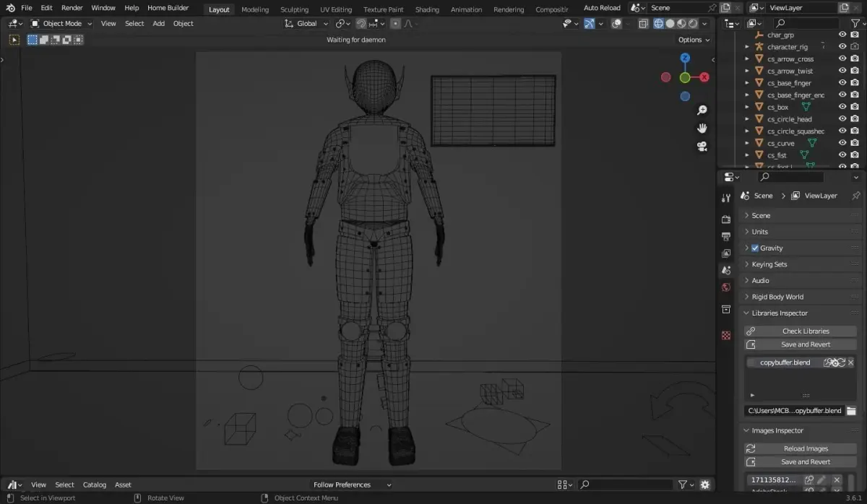Switch to the Shading workspace tab
Viewport: 867px width, 504px height.
(x=427, y=9)
